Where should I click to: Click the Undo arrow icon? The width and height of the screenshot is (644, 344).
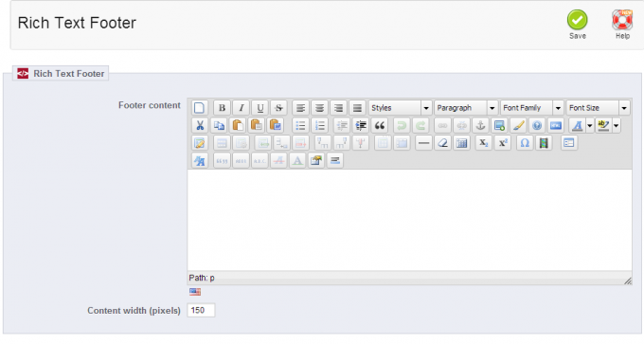click(402, 125)
